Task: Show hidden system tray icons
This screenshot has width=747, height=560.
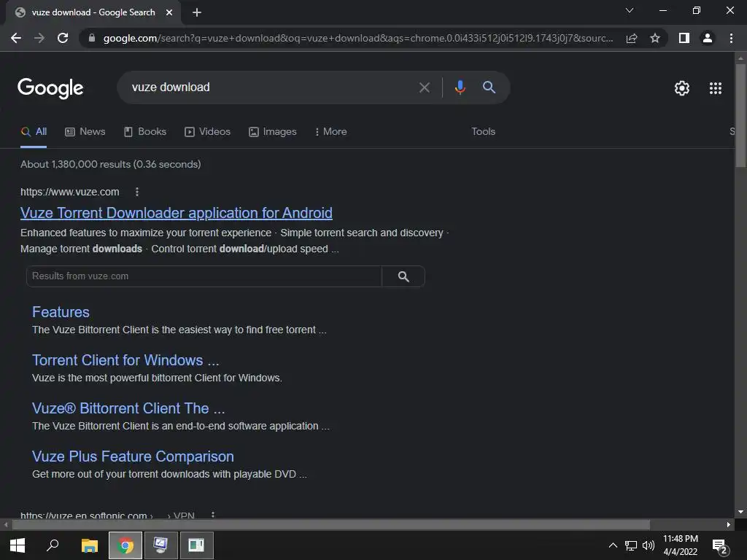Action: click(613, 545)
